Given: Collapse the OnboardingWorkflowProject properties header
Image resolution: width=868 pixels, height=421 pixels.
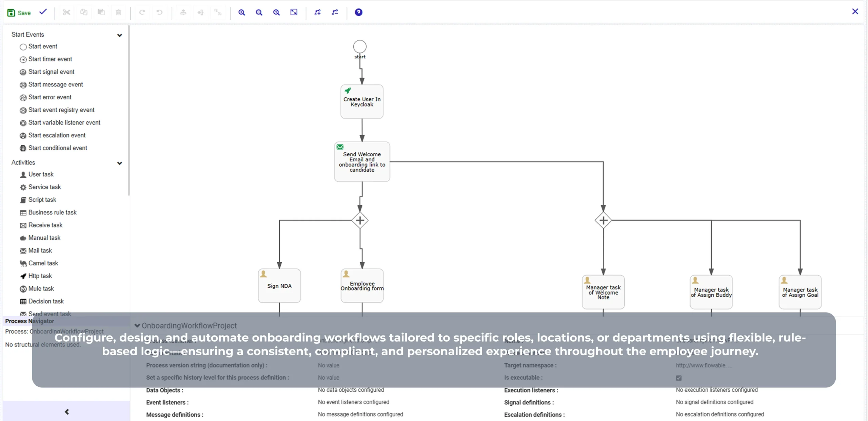Looking at the screenshot, I should [x=137, y=325].
